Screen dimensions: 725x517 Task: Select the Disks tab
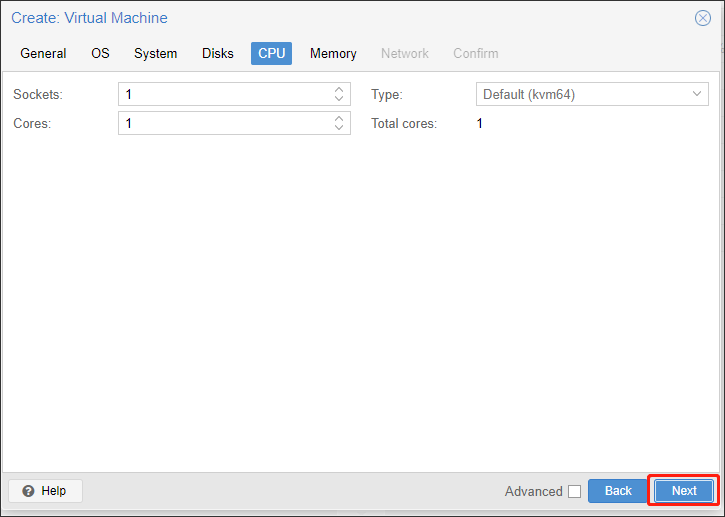pos(218,53)
